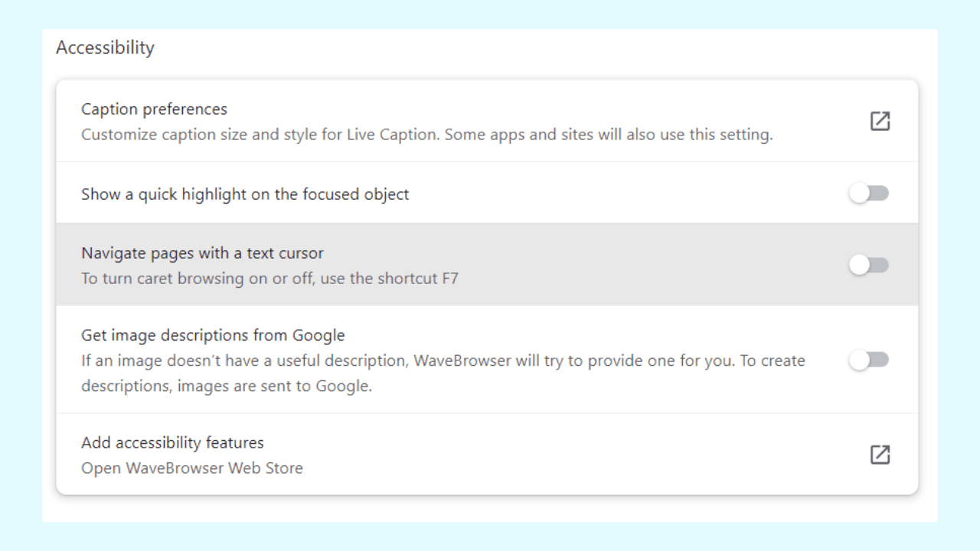Click the Add accessibility features external link icon
Viewport: 980px width, 551px height.
pos(880,455)
